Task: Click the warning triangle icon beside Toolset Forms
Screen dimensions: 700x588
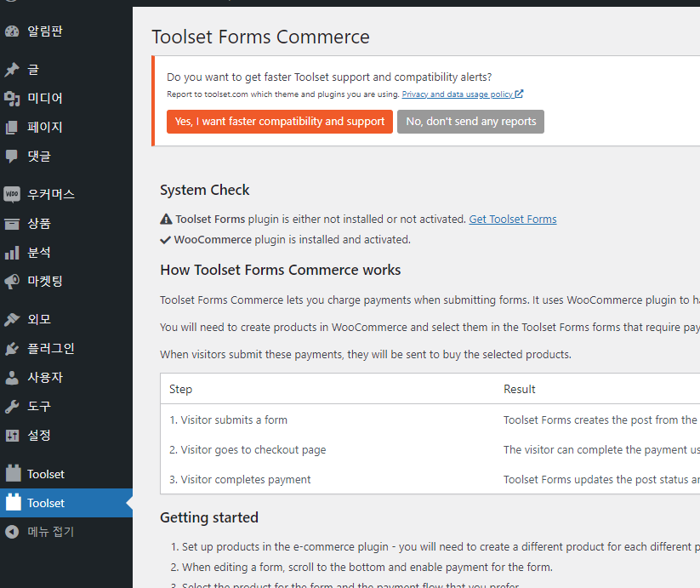Action: point(166,219)
